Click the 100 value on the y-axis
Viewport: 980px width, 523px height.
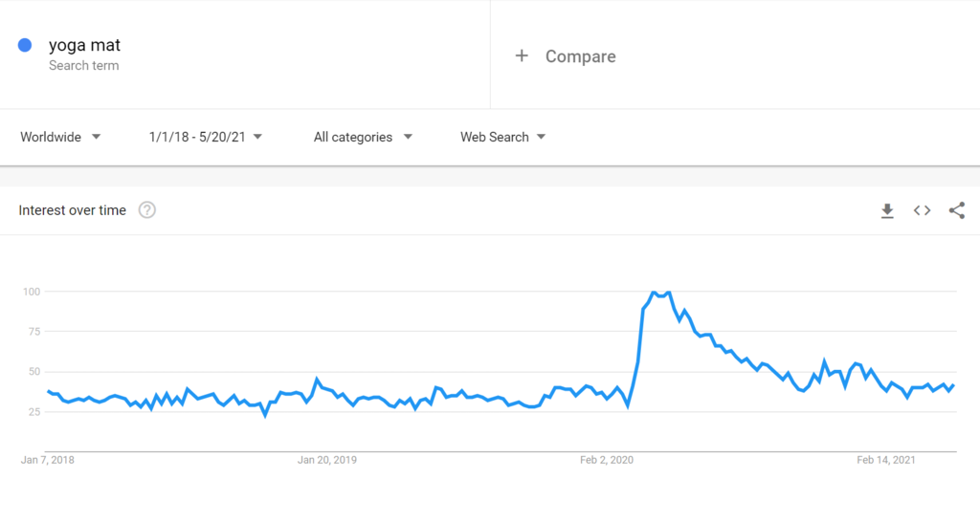31,291
